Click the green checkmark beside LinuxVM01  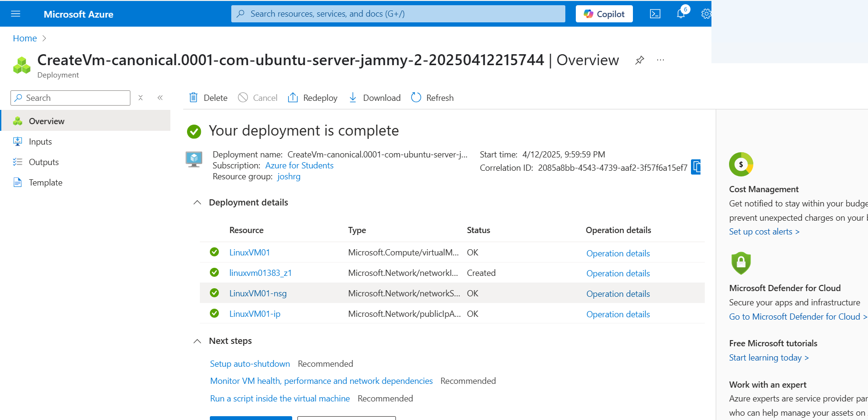tap(215, 252)
